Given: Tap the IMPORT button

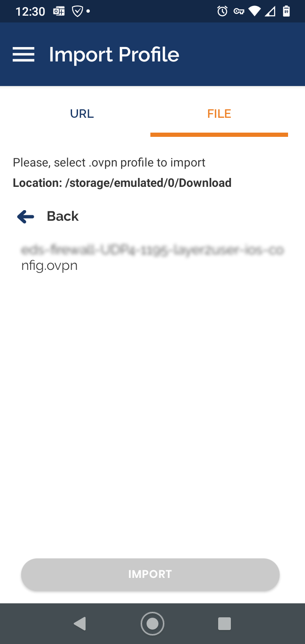Looking at the screenshot, I should 150,574.
